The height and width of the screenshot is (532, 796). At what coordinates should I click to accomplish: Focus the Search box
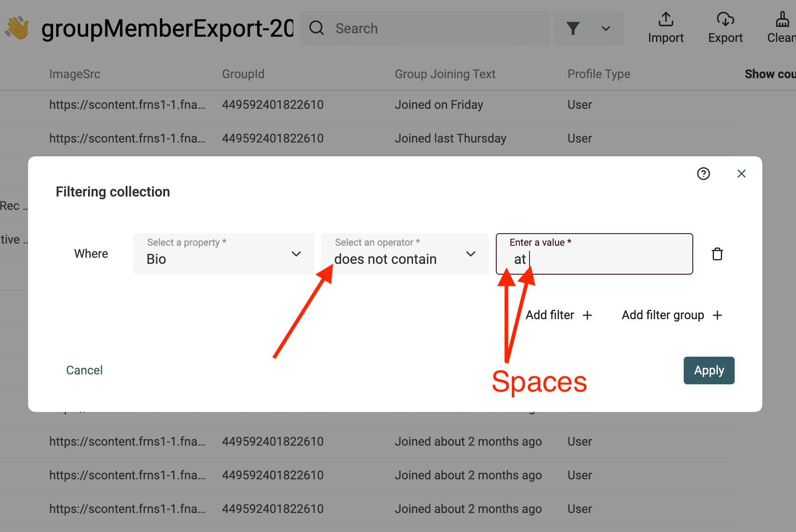[x=432, y=28]
